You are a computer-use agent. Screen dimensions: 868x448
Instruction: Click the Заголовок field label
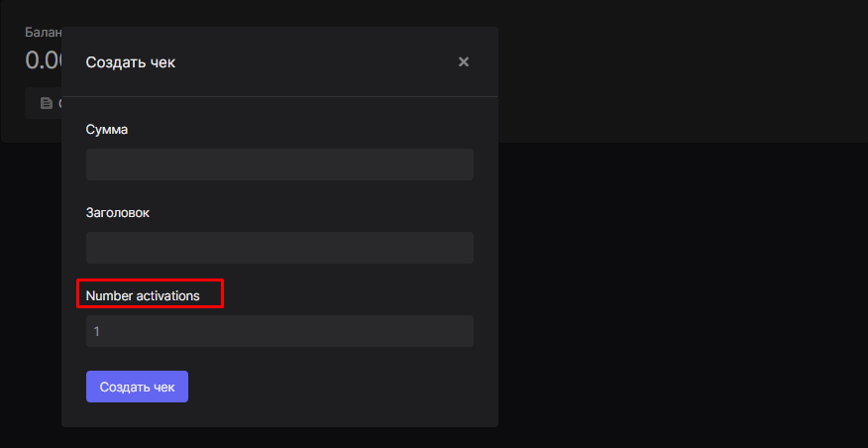coord(118,212)
